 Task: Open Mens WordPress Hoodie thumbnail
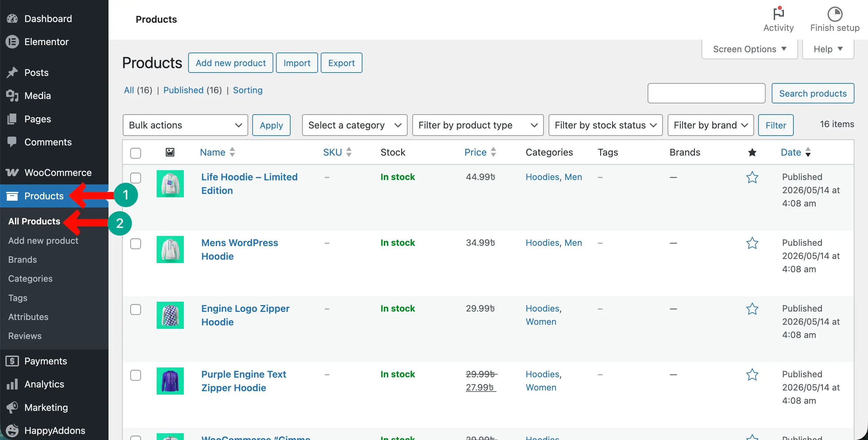point(170,249)
